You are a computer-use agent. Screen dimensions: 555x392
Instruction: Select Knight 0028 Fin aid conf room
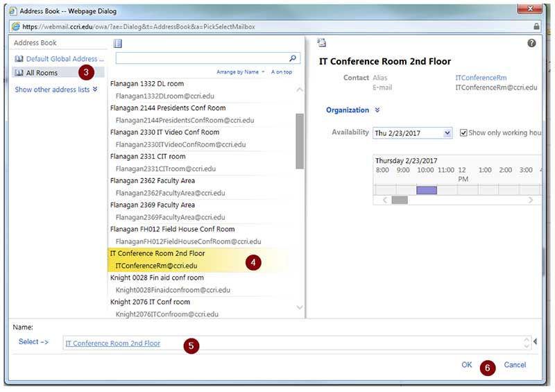pos(203,284)
